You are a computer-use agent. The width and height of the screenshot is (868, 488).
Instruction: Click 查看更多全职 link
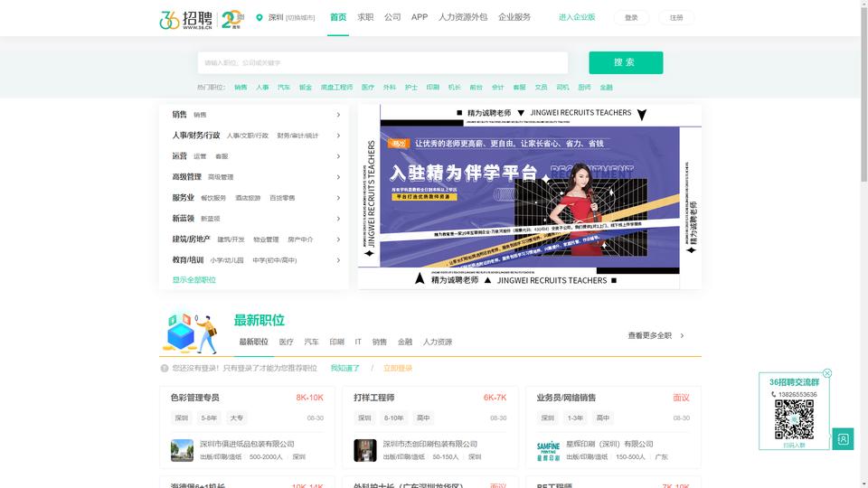[x=656, y=335]
